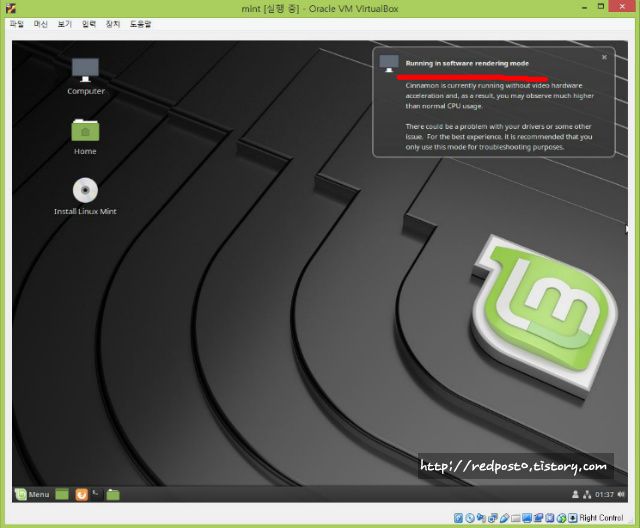This screenshot has width=640, height=528.
Task: Click the green Show Desktop panel icon
Action: pyautogui.click(x=62, y=495)
